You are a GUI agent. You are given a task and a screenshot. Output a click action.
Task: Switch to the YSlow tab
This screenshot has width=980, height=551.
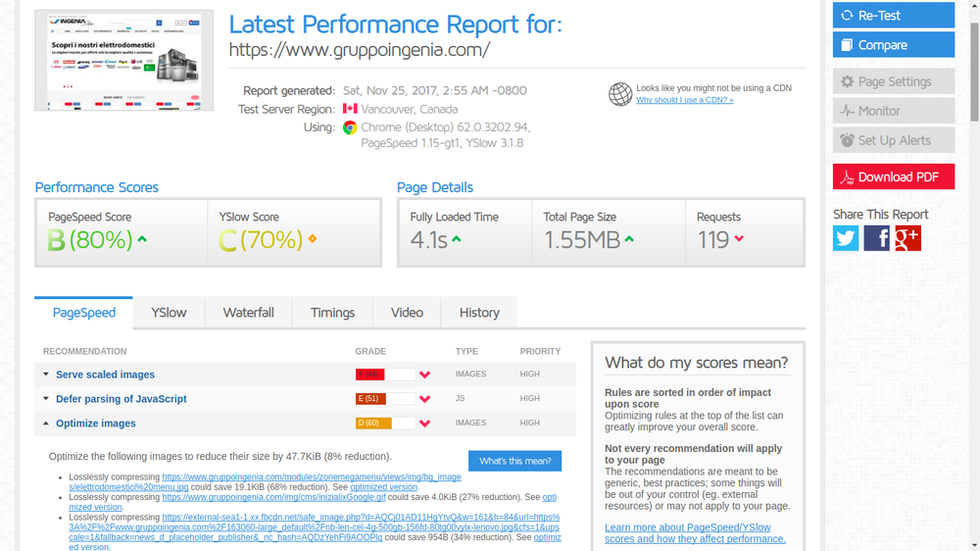[169, 312]
